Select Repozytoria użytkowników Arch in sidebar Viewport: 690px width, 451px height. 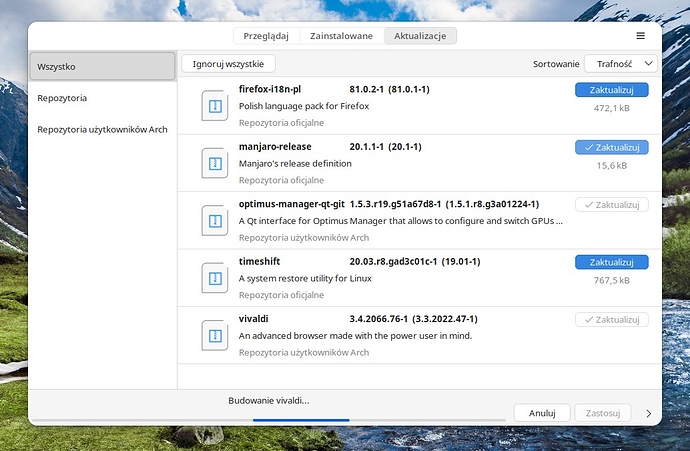coord(102,129)
